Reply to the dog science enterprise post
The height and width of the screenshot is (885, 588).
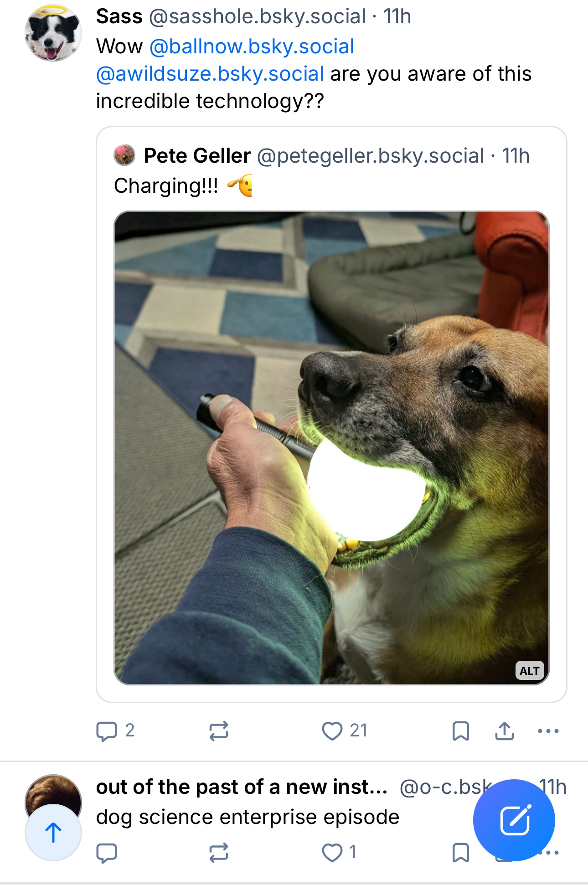[x=107, y=853]
